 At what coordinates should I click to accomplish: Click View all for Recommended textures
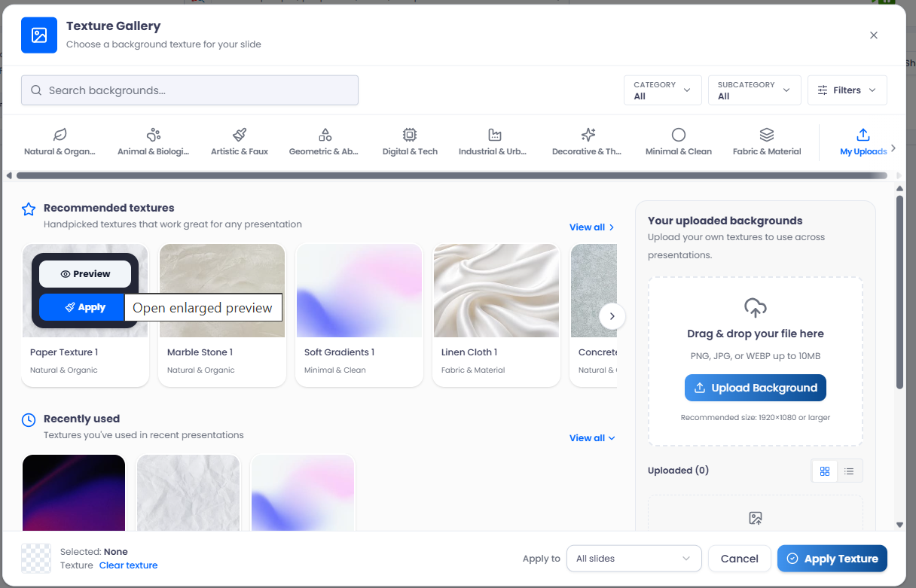[x=592, y=227]
